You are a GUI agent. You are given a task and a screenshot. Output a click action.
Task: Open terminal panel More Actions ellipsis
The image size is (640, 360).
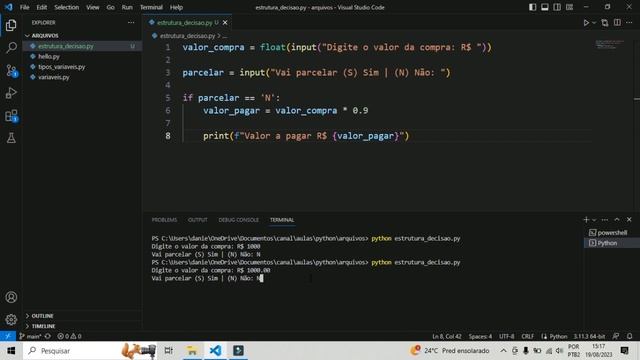(605, 220)
